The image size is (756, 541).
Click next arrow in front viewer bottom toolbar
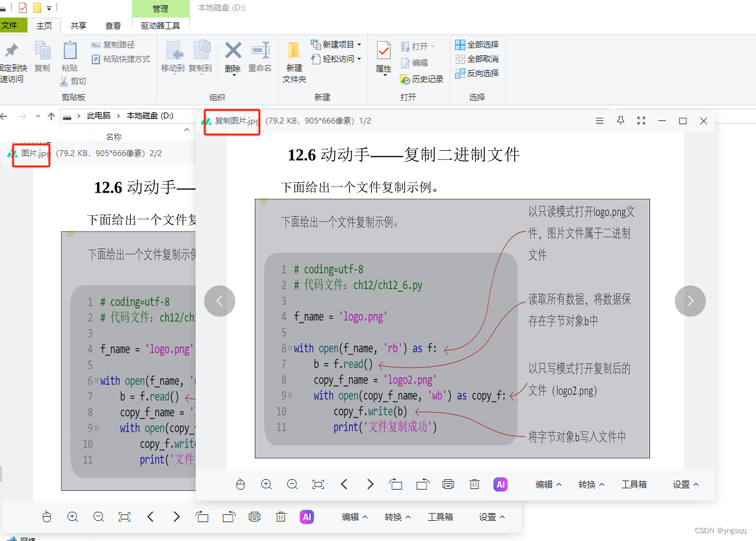coord(370,484)
